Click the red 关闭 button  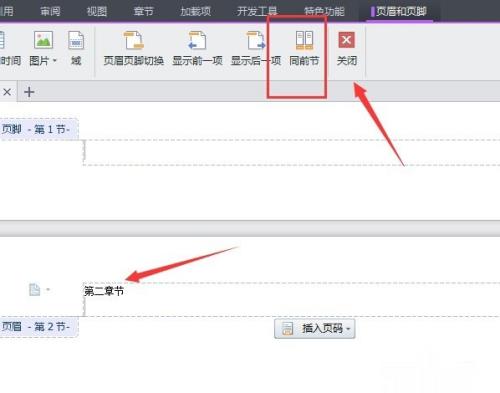pyautogui.click(x=347, y=48)
